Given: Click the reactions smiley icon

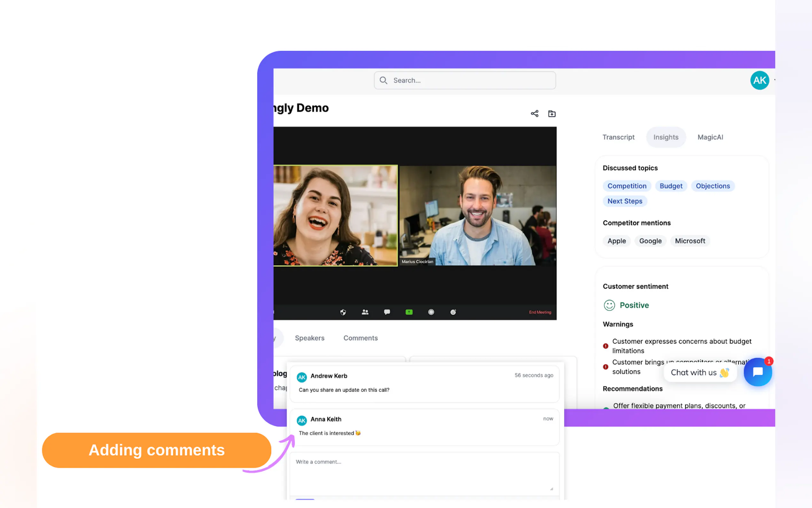Looking at the screenshot, I should point(453,312).
